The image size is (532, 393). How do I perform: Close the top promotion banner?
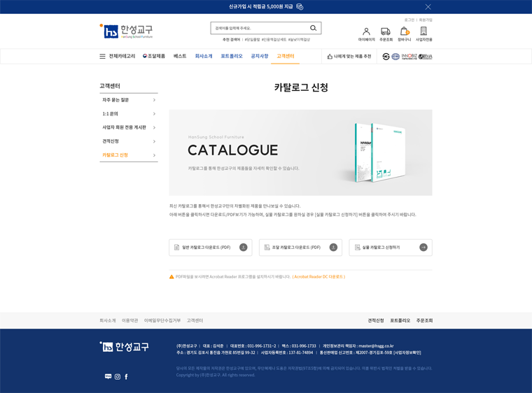[x=428, y=7]
